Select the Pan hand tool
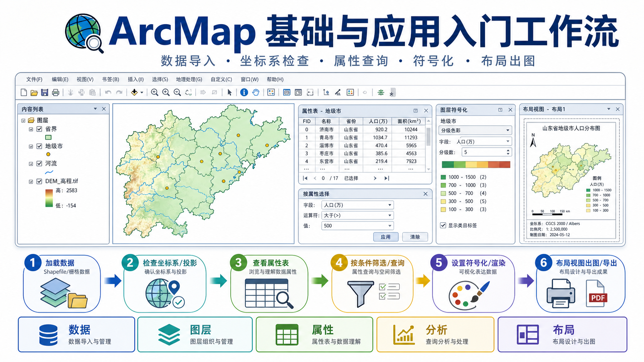The height and width of the screenshot is (362, 644). point(256,92)
